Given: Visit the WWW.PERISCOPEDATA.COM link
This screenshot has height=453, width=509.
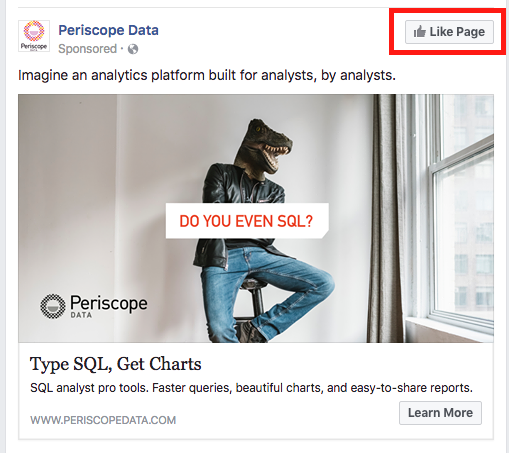Looking at the screenshot, I should 103,420.
